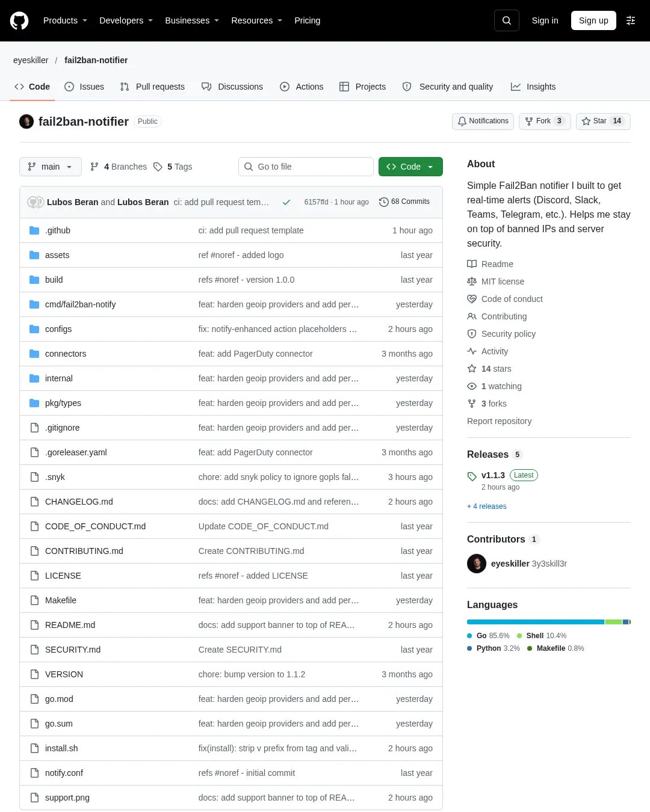650x812 pixels.
Task: Click the LICENSE file icon
Action: pyautogui.click(x=34, y=576)
